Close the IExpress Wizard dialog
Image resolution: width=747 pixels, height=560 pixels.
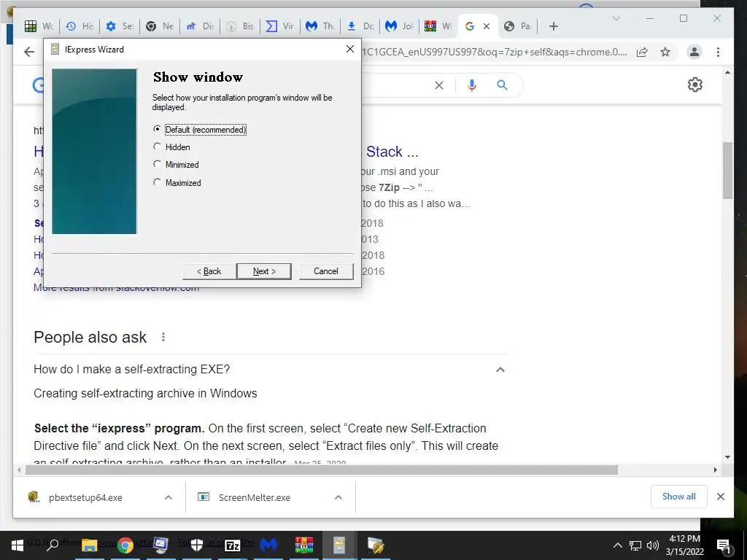point(349,49)
